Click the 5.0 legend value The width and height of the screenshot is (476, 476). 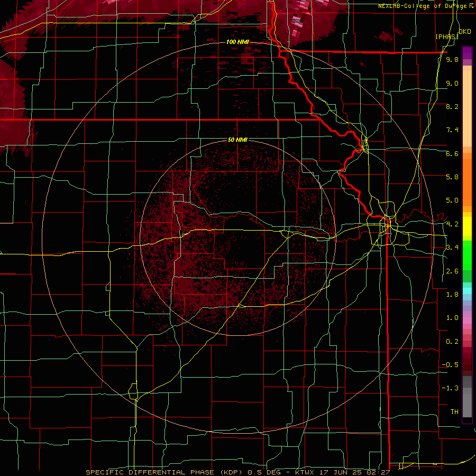coord(452,200)
